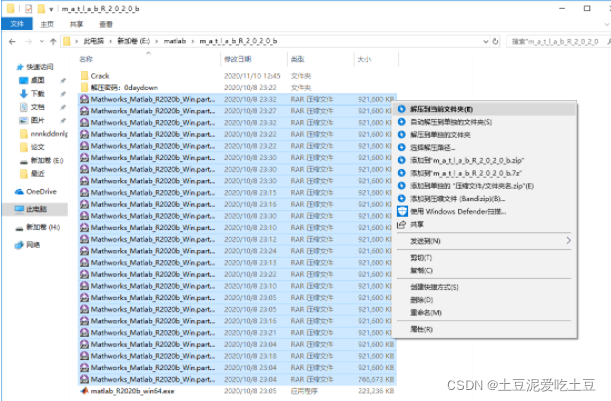Choose 复制(C) in context menu
Image resolution: width=611 pixels, height=401 pixels.
[x=485, y=270]
